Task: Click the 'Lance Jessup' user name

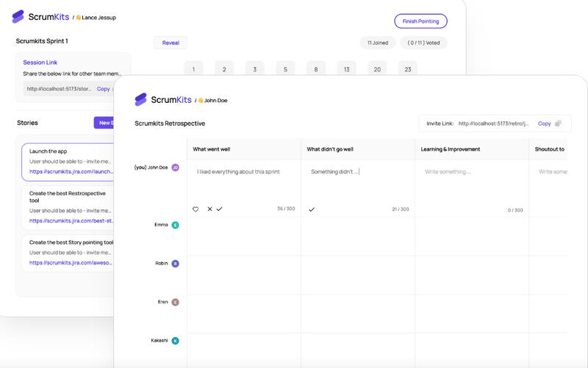Action: [x=98, y=17]
